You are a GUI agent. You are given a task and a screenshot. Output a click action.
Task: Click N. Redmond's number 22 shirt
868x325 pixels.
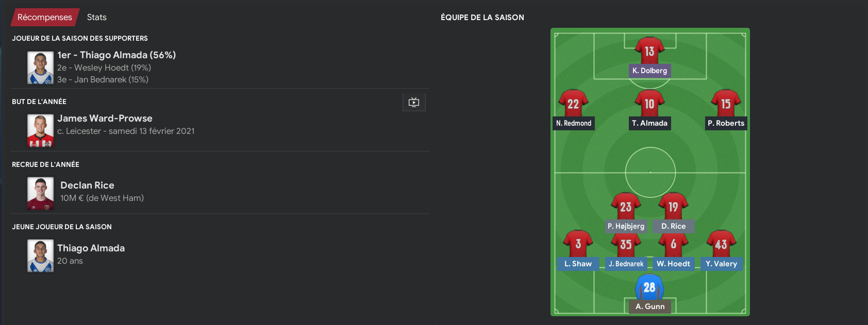(573, 103)
